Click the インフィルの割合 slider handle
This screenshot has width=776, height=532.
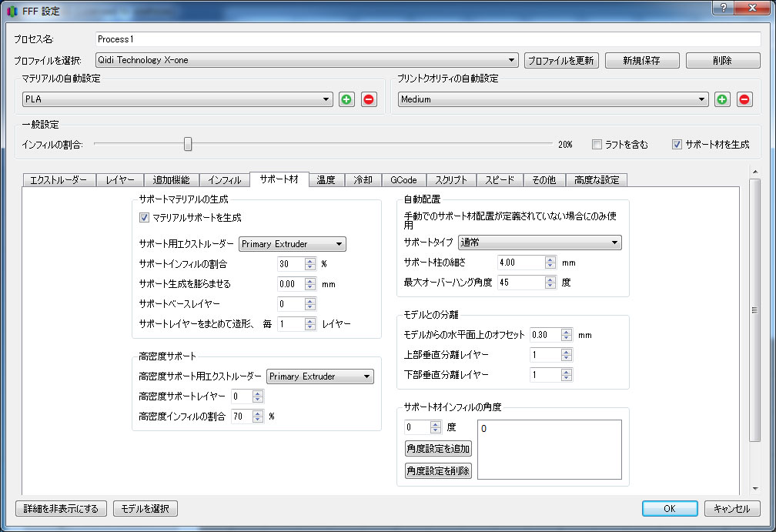click(187, 144)
